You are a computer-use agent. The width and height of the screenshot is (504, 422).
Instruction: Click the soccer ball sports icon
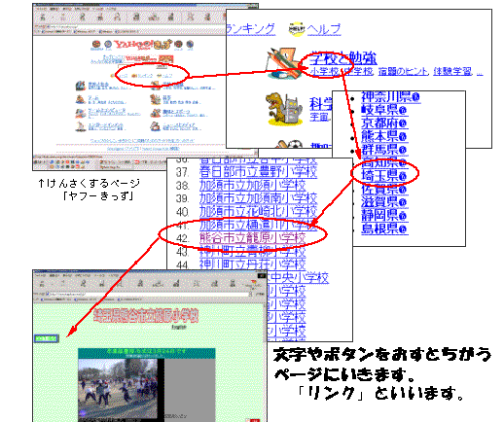[x=295, y=145]
